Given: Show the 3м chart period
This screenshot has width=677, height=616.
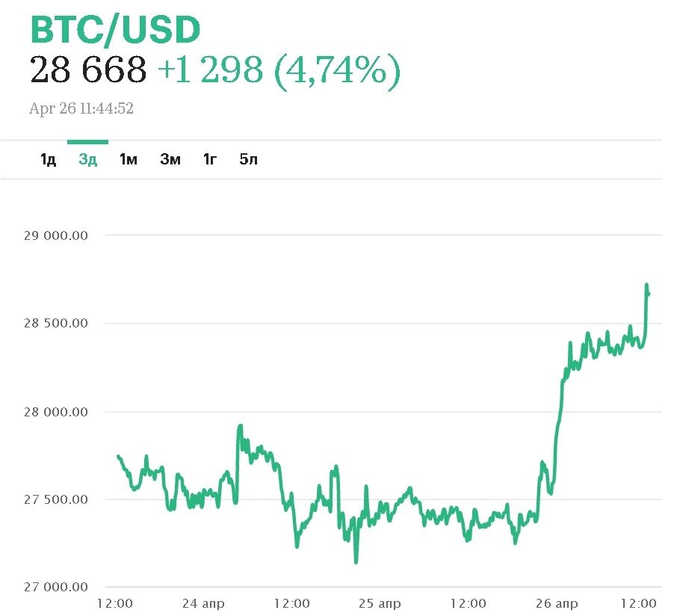Looking at the screenshot, I should (170, 159).
